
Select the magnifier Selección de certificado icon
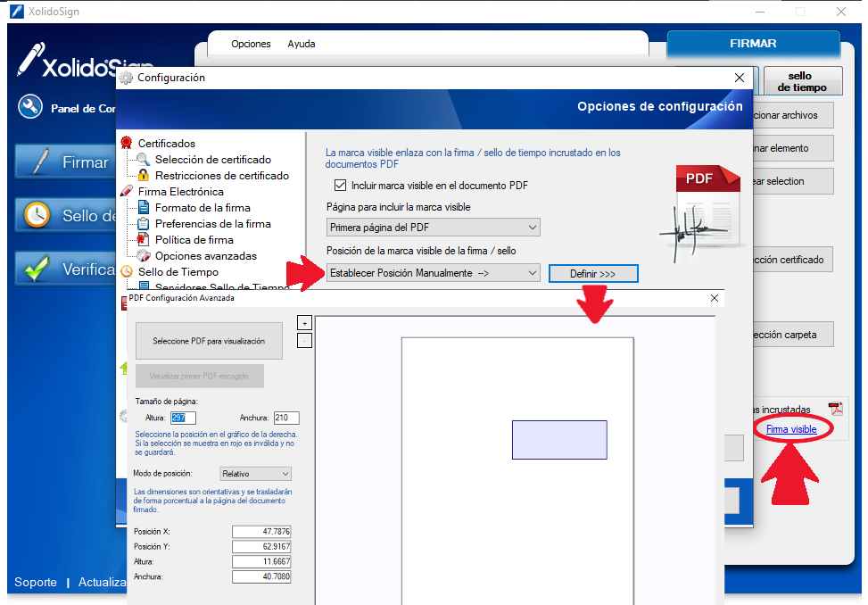(143, 160)
